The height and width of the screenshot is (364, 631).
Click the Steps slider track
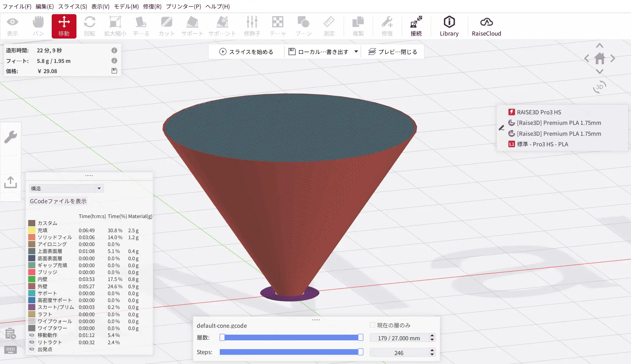(290, 352)
